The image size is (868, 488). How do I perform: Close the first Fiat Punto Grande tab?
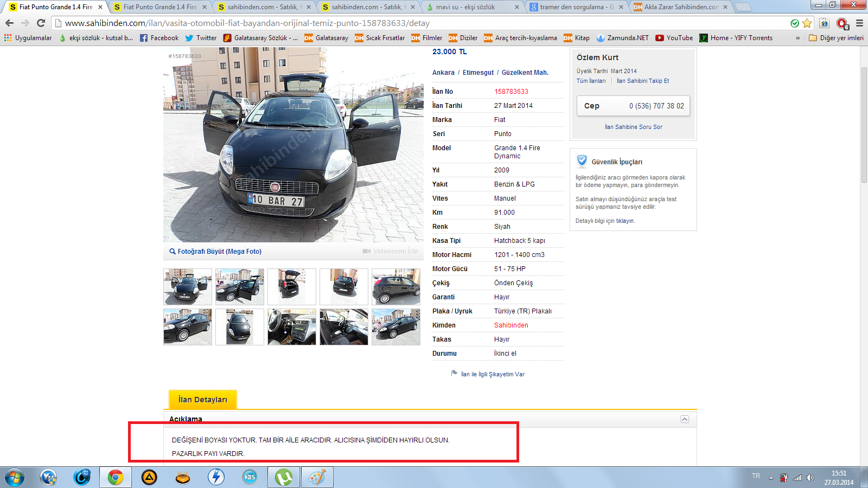(x=100, y=7)
